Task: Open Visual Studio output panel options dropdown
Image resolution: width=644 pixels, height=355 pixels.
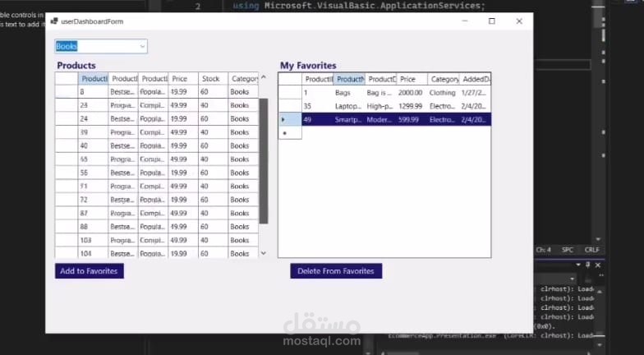Action: point(578,265)
